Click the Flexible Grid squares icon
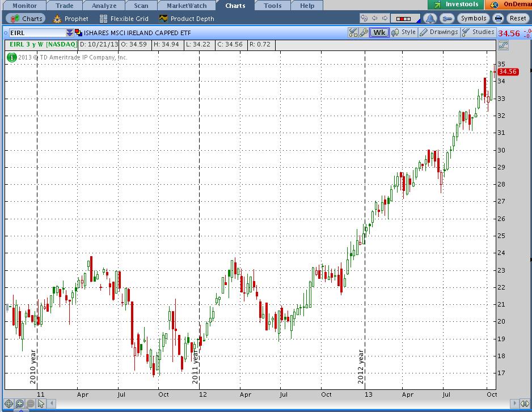The image size is (532, 412). click(x=103, y=19)
